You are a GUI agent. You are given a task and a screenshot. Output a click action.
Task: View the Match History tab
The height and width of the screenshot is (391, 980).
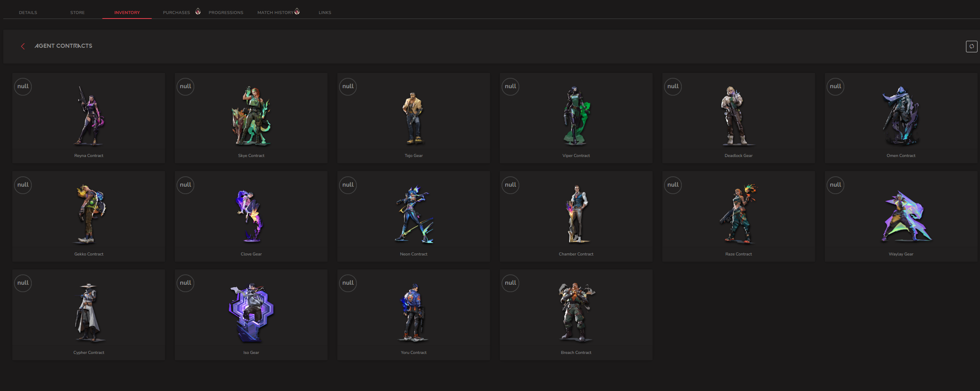click(276, 12)
